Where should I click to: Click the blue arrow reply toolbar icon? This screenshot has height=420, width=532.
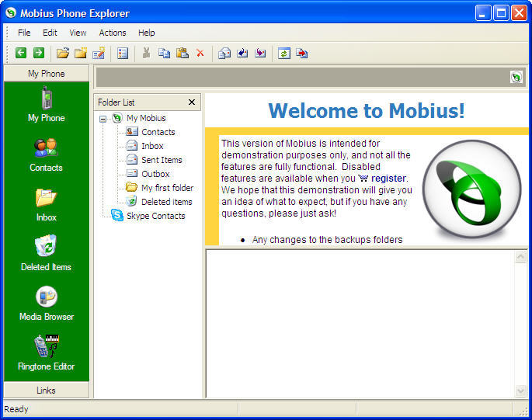coord(242,53)
